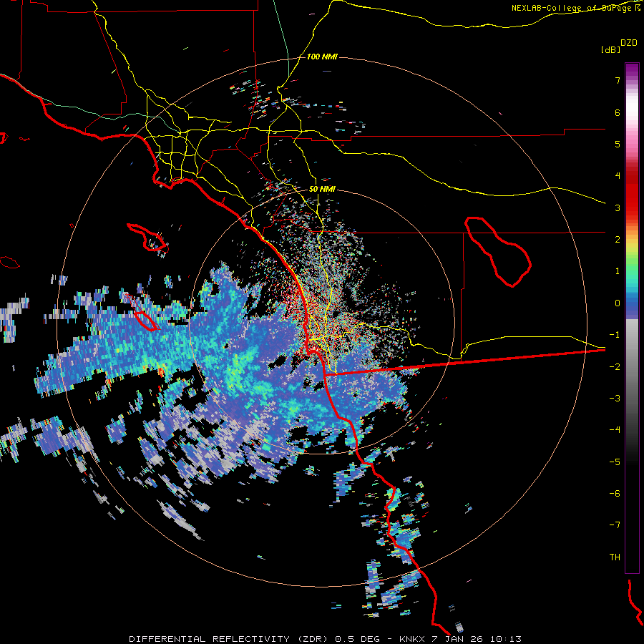Click the 0 value on the scale
This screenshot has height=644, width=644.
coord(618,303)
